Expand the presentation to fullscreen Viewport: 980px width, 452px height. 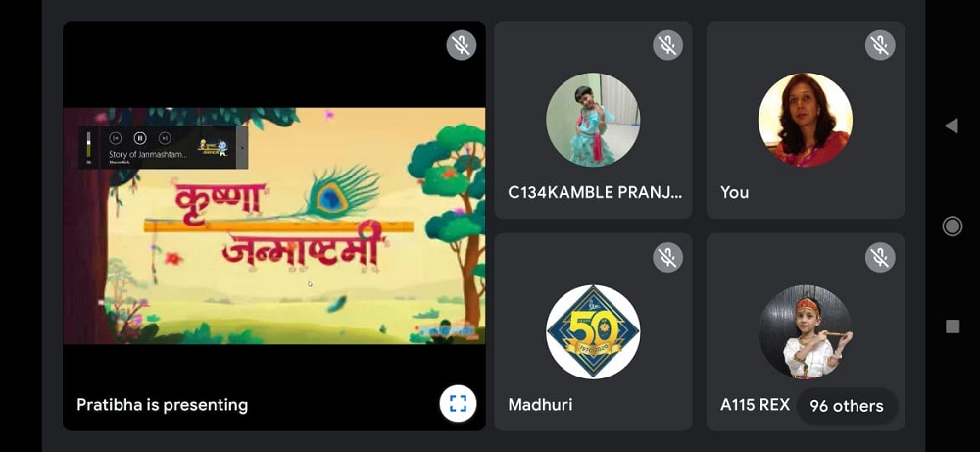pyautogui.click(x=458, y=403)
